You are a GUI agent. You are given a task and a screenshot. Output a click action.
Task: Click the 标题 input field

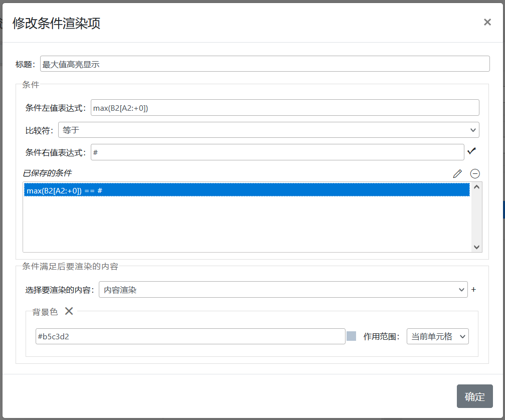pos(265,64)
